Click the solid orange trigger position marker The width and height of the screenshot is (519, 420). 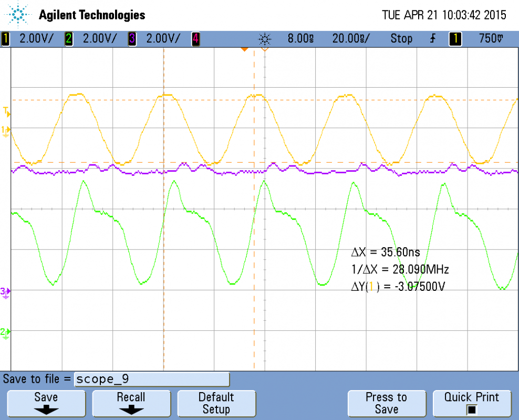pos(244,49)
